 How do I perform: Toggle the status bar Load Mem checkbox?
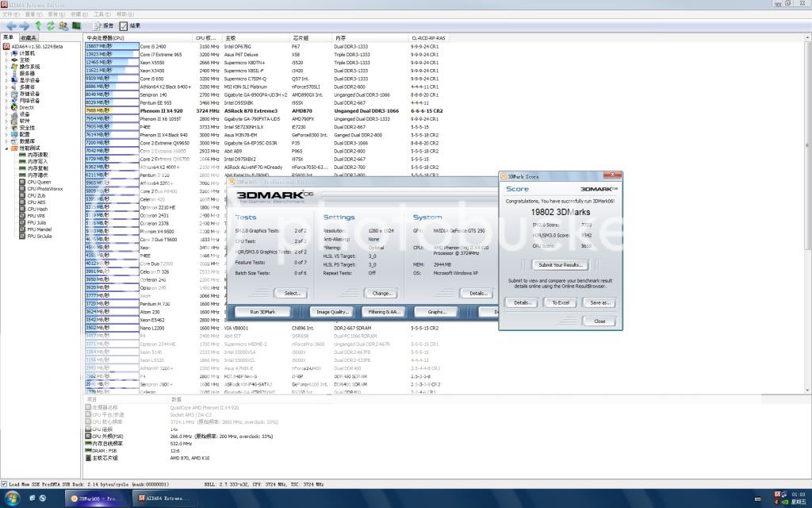click(5, 483)
